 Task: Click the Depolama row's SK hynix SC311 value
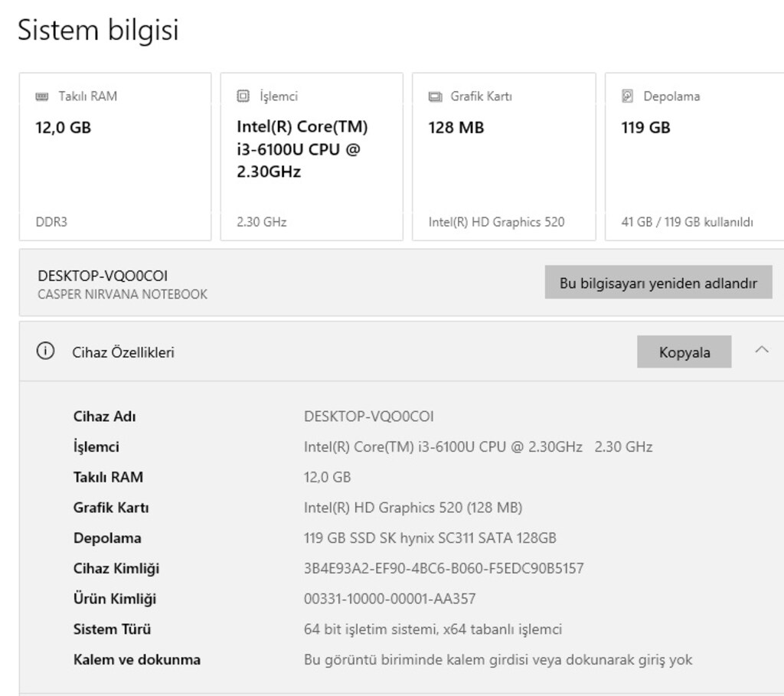[430, 538]
